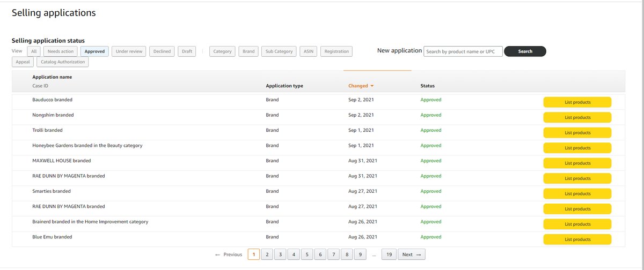644x270 pixels.
Task: Go to page 5
Action: pyautogui.click(x=307, y=254)
